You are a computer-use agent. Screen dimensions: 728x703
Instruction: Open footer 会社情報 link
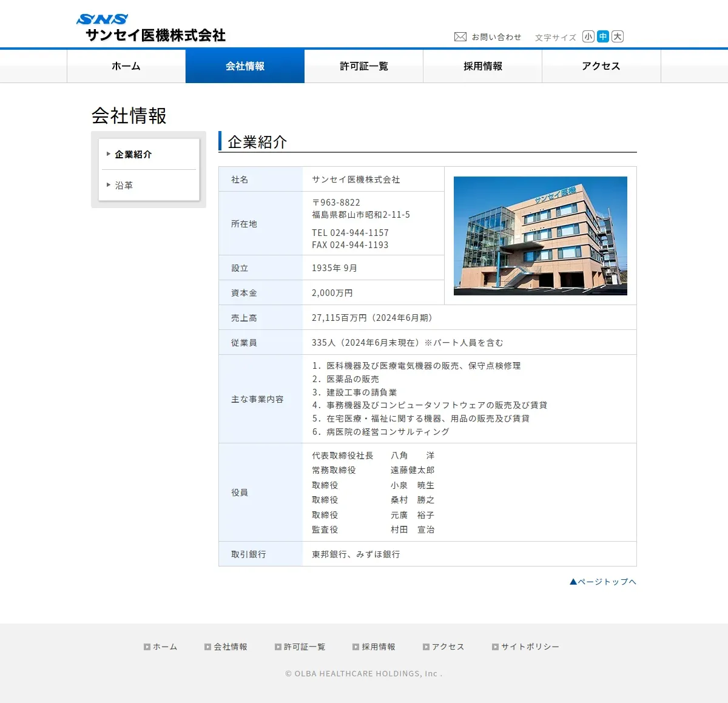coord(226,647)
